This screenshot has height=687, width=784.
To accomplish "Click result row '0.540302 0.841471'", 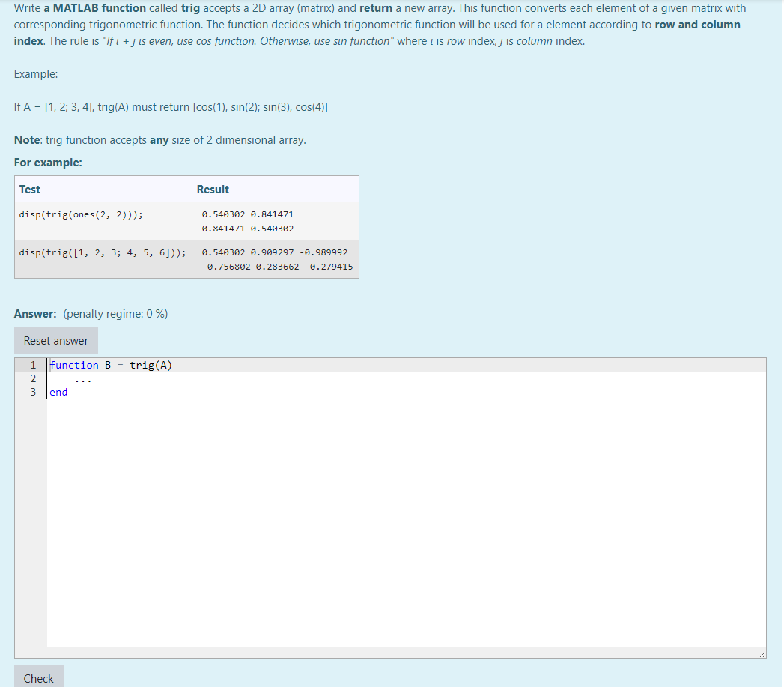I will (x=248, y=214).
